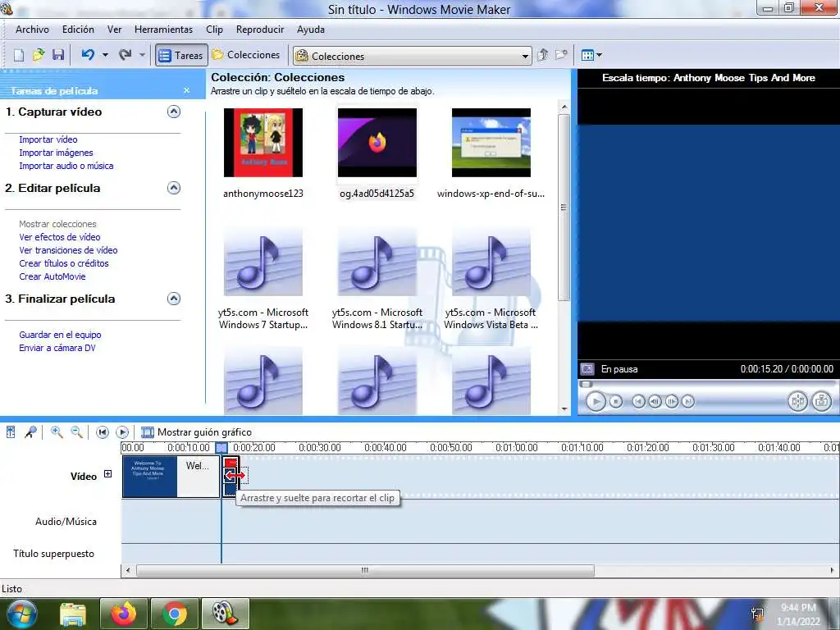
Task: Open the Herramientas menu
Action: (x=163, y=30)
